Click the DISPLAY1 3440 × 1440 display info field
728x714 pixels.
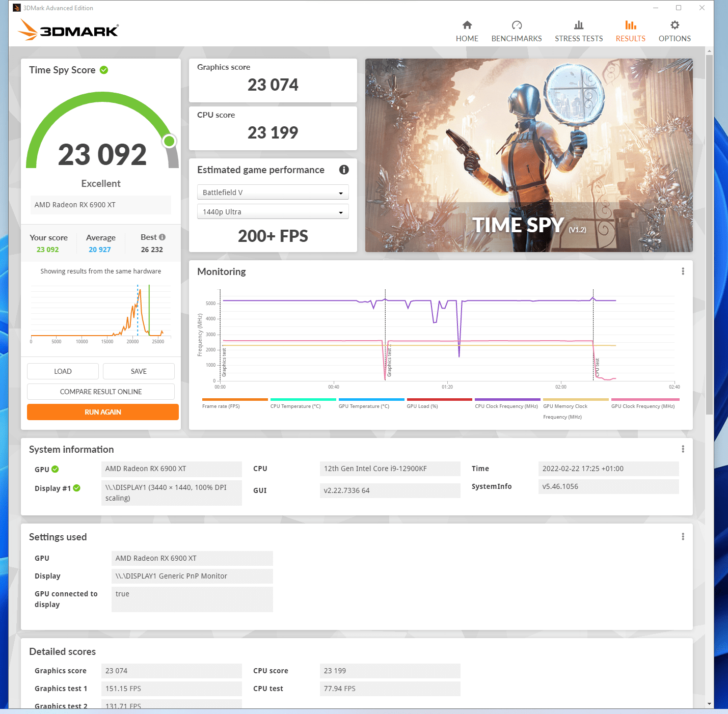click(x=172, y=492)
